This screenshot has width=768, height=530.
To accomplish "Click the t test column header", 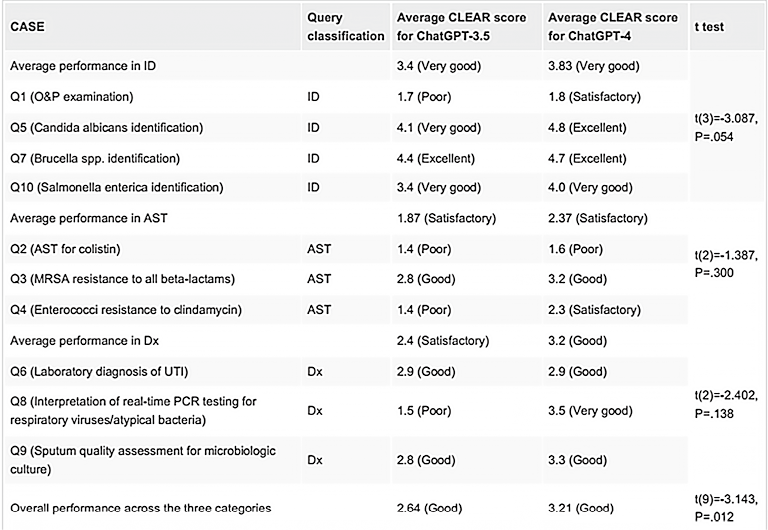I will [709, 27].
